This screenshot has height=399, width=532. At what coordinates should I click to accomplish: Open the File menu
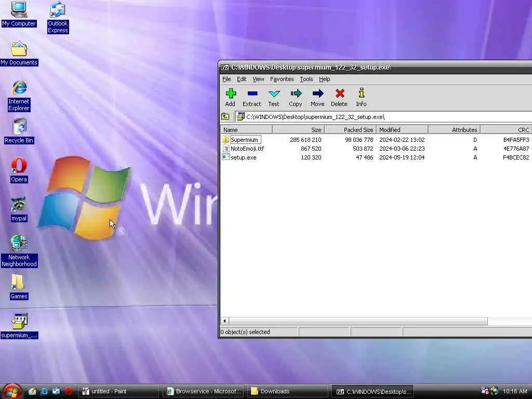(x=227, y=79)
